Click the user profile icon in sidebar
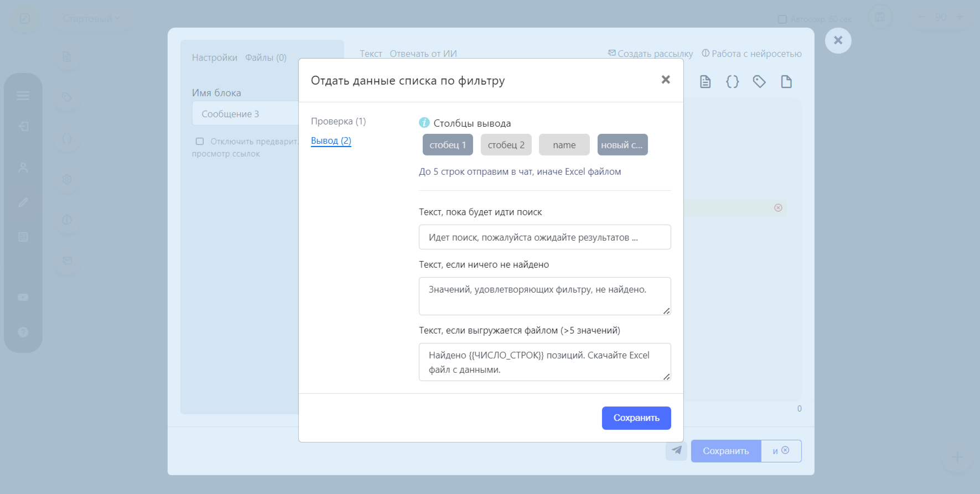The width and height of the screenshot is (980, 494). [23, 167]
